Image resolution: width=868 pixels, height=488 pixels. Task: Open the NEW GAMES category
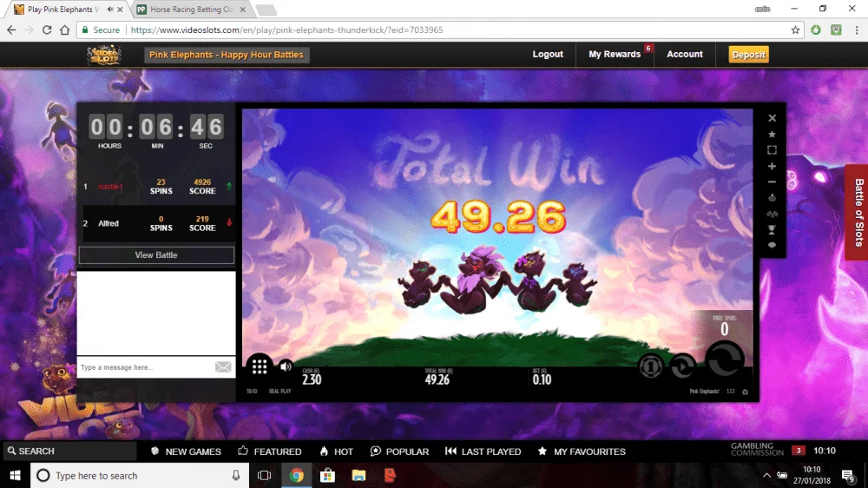[x=186, y=452]
